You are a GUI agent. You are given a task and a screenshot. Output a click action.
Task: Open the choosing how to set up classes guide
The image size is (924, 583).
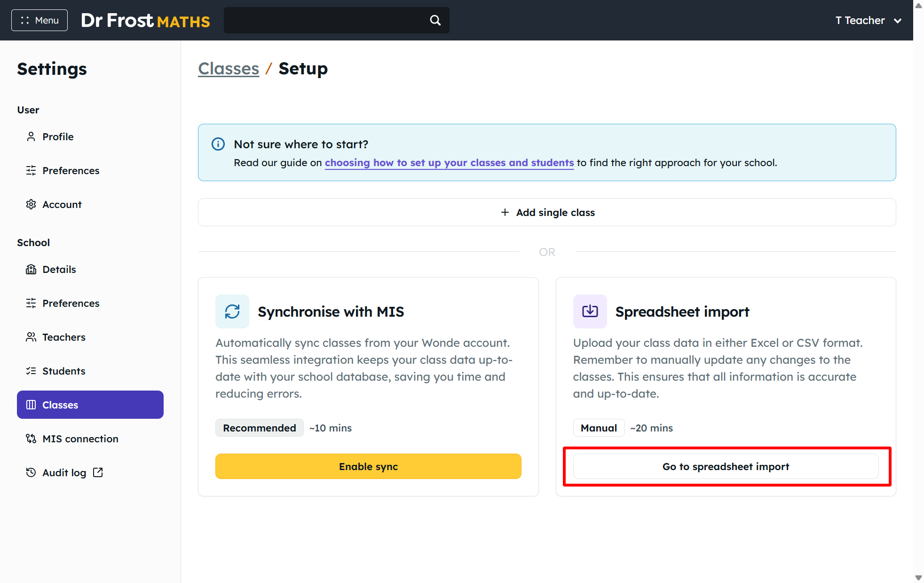click(x=449, y=163)
